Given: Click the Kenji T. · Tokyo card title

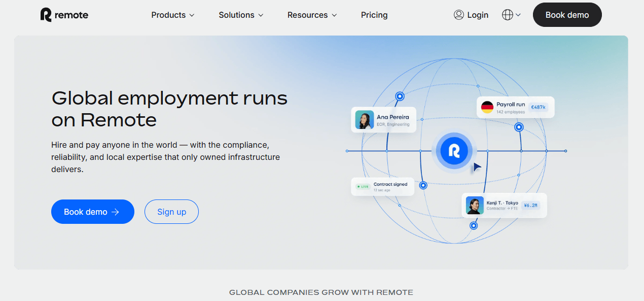Looking at the screenshot, I should [x=503, y=203].
